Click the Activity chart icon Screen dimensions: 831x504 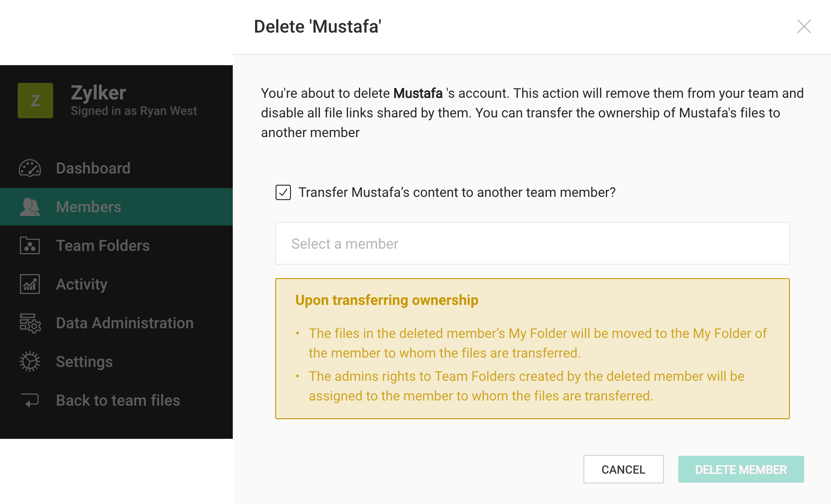pos(30,284)
